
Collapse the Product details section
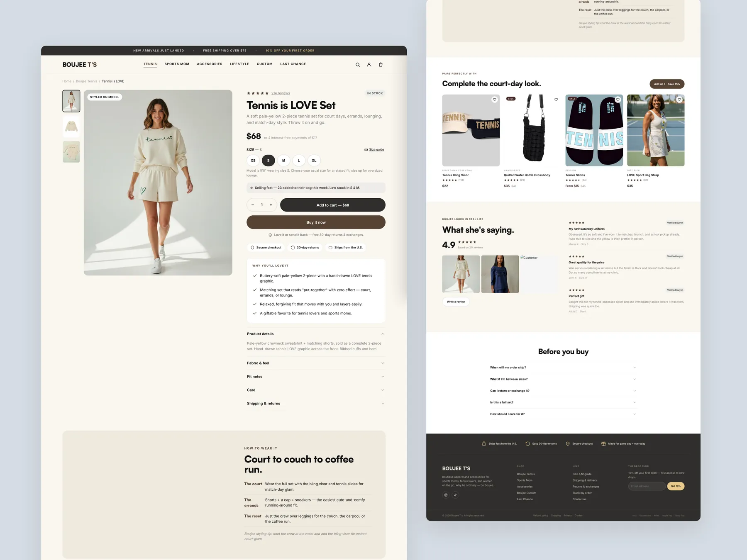(316, 334)
